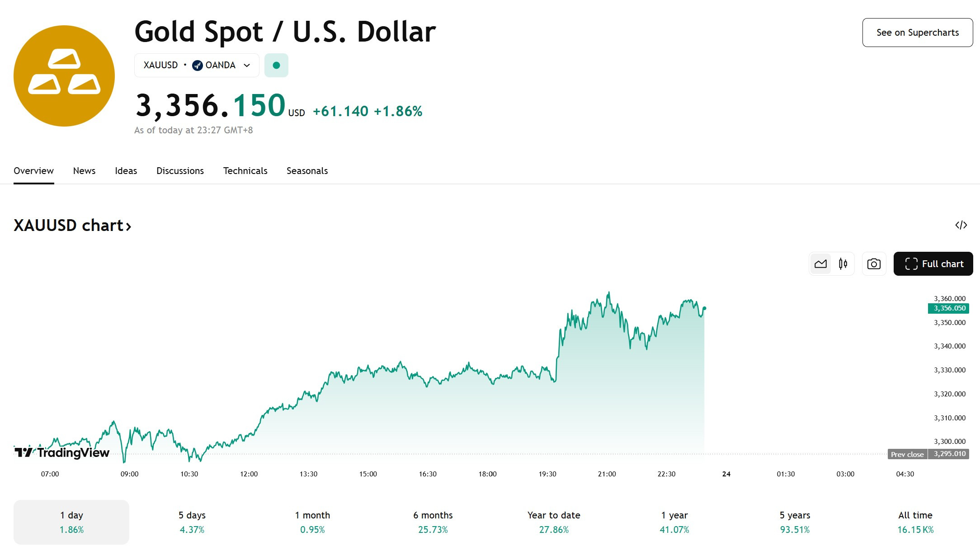Open the Full chart button
This screenshot has height=546, width=980.
tap(933, 264)
